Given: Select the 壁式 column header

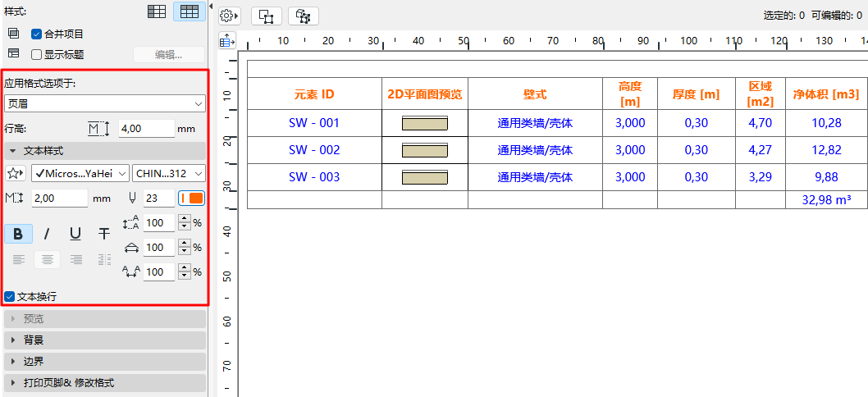Looking at the screenshot, I should pyautogui.click(x=535, y=94).
